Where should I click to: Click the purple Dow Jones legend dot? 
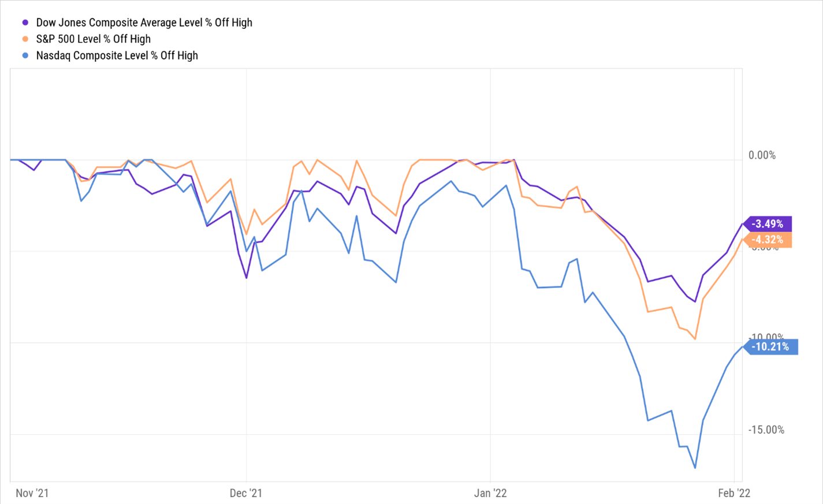[25, 23]
